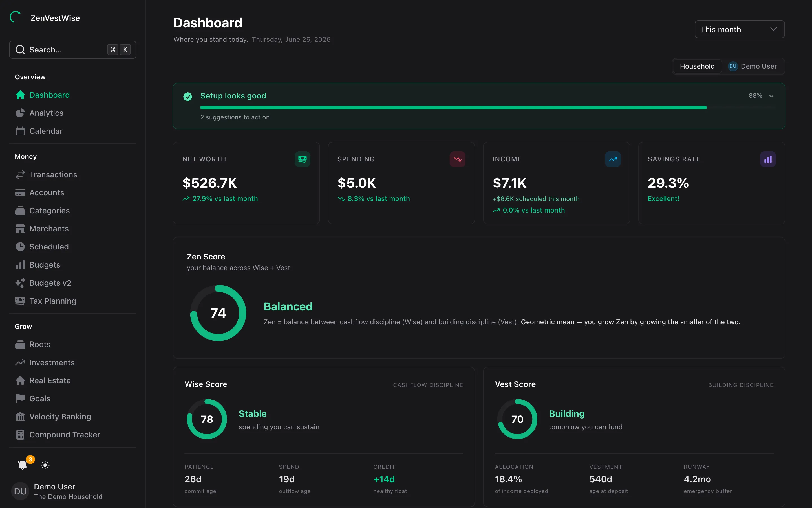Open Demo User profile at sidebar bottom
812x508 pixels.
click(72, 491)
